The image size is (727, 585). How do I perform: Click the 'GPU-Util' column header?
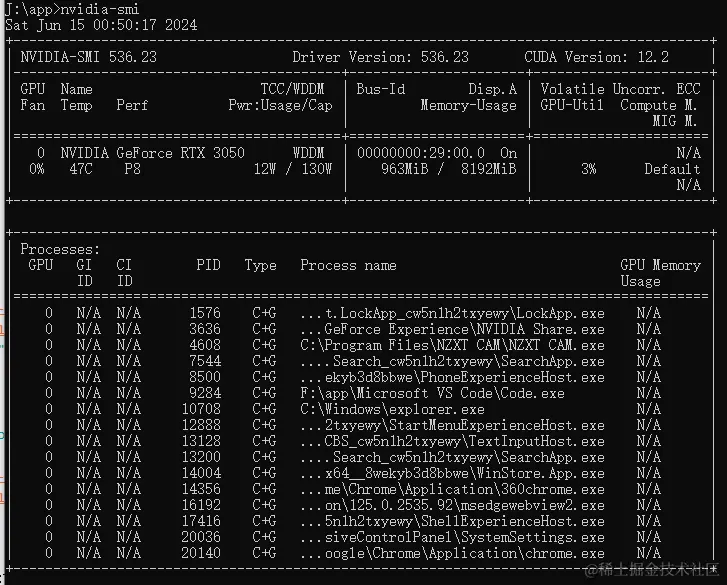click(572, 105)
